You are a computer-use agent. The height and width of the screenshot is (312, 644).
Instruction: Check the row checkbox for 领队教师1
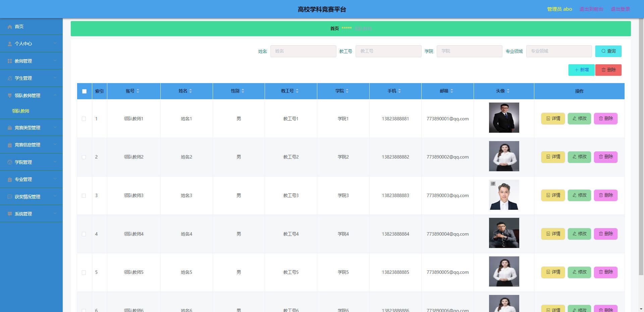[x=84, y=119]
